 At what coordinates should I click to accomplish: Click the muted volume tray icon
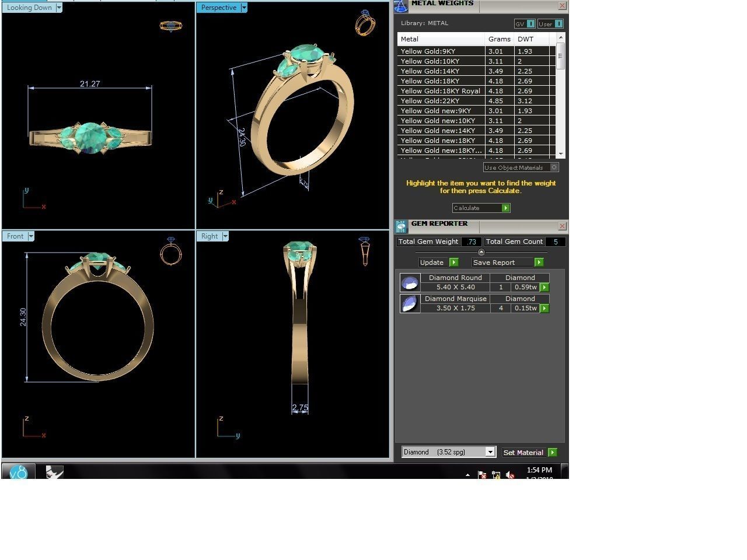(511, 475)
